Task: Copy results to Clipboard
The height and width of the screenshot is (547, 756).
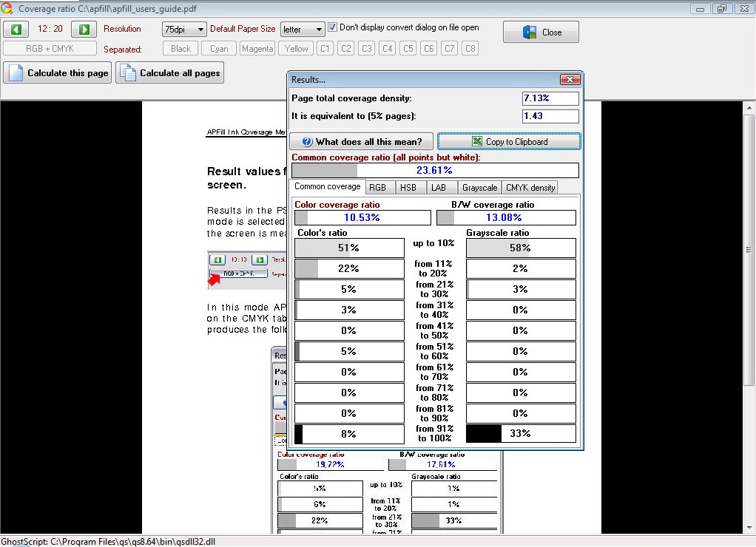Action: [x=509, y=141]
